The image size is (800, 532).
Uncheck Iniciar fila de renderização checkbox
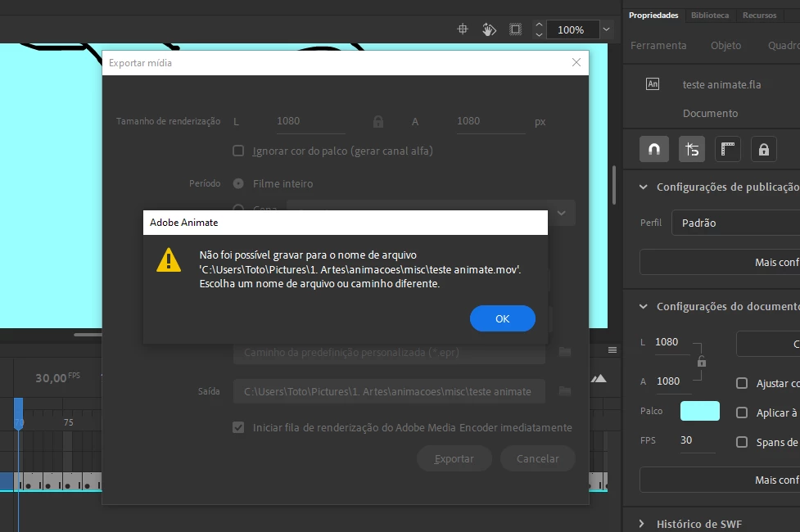click(x=238, y=427)
